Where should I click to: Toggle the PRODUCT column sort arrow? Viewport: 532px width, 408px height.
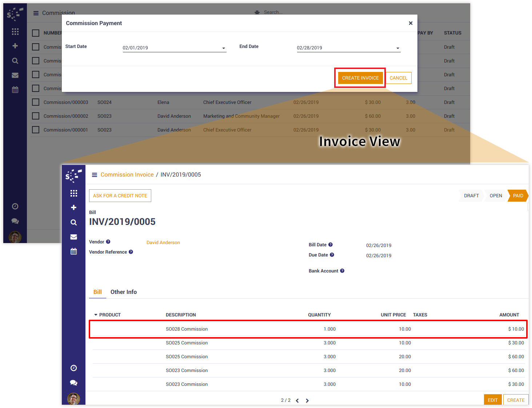click(96, 315)
